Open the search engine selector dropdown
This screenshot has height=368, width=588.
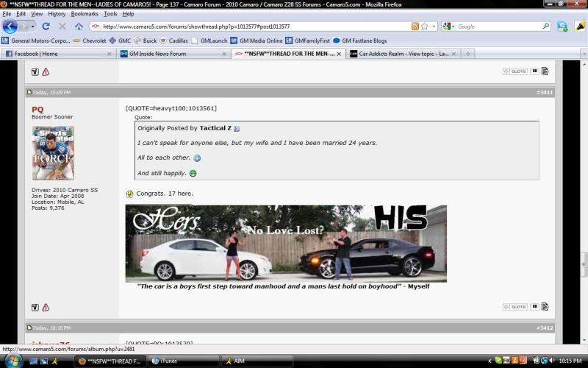click(x=448, y=26)
